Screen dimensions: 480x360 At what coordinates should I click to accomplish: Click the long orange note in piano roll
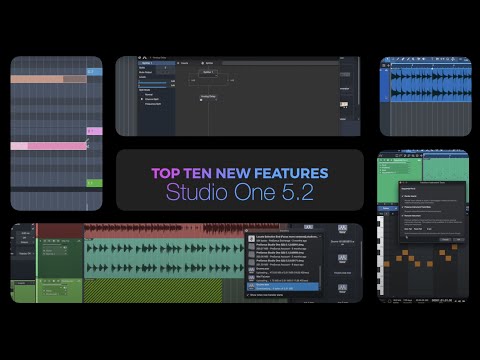[49, 79]
